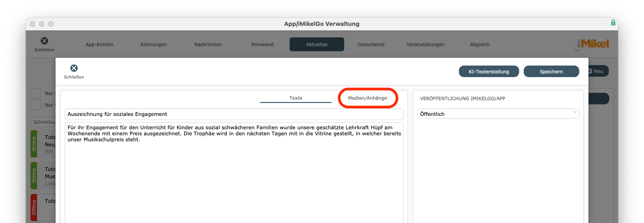Select the second green Online status entry

(x=34, y=175)
